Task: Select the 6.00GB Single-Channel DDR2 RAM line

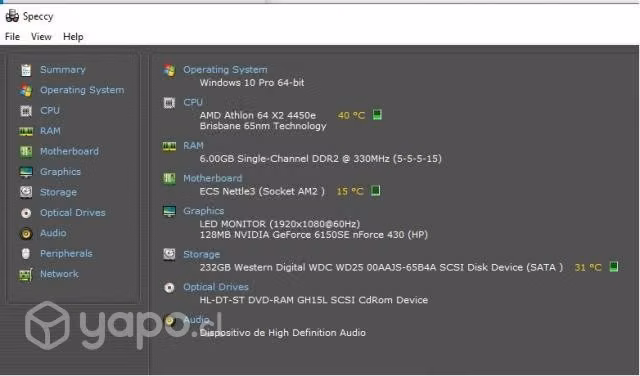Action: (320, 159)
